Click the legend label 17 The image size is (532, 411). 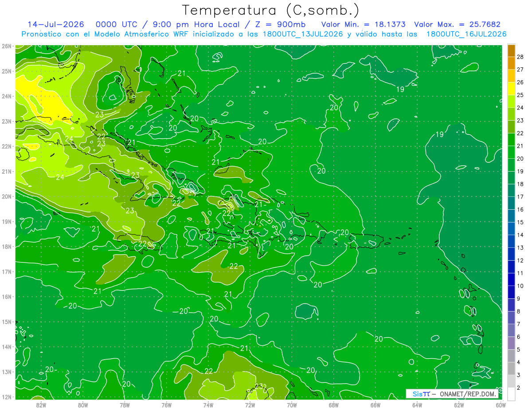click(520, 196)
